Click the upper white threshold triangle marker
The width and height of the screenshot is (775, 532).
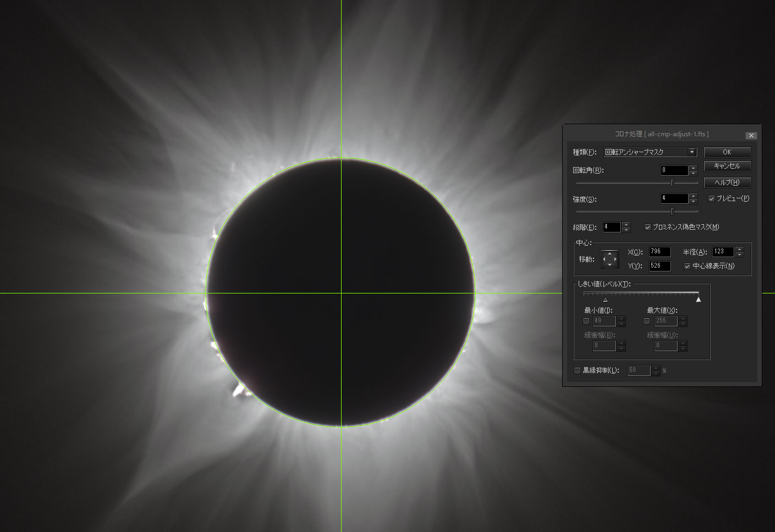click(x=699, y=300)
